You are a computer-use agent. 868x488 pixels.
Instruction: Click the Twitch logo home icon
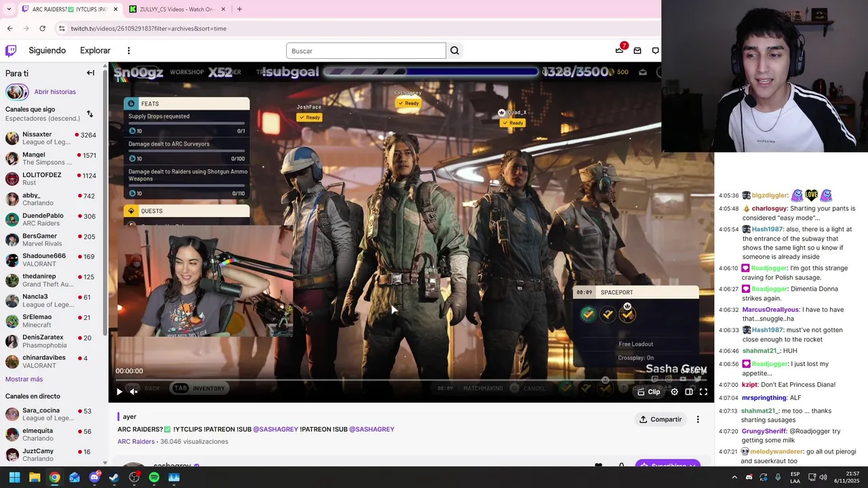point(11,51)
